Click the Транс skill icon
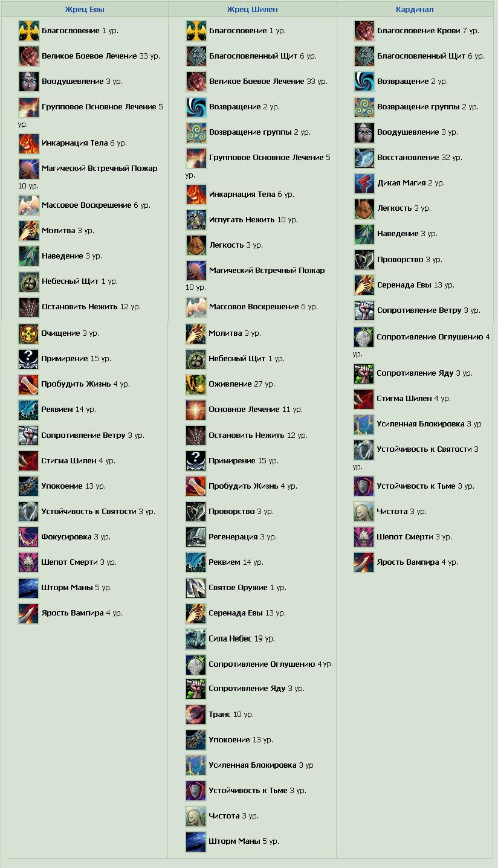498x868 pixels. (196, 715)
